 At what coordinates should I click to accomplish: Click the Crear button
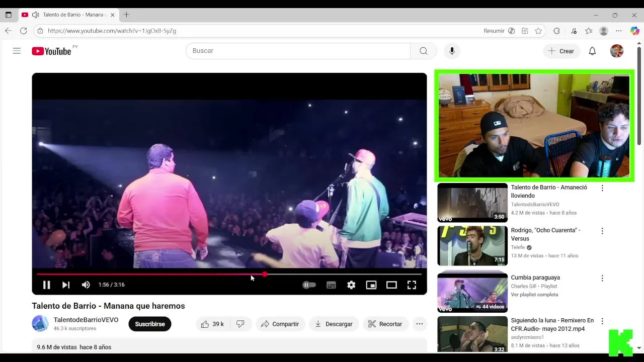point(561,51)
